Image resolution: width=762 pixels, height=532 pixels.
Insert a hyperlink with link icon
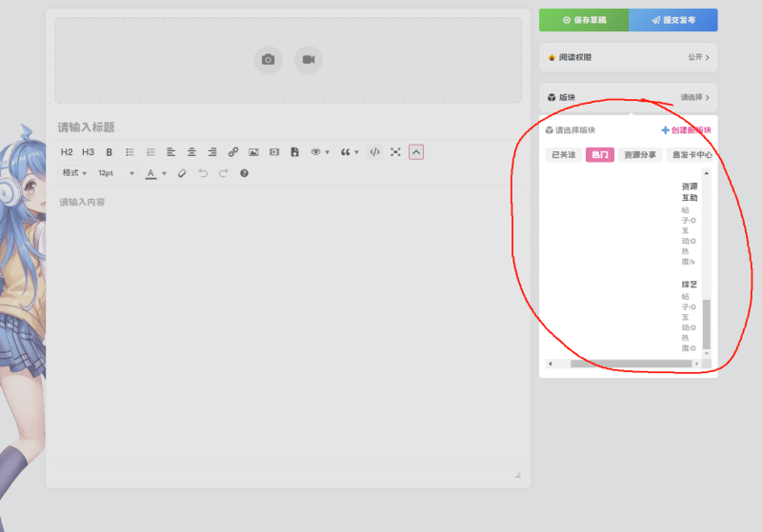click(x=233, y=152)
